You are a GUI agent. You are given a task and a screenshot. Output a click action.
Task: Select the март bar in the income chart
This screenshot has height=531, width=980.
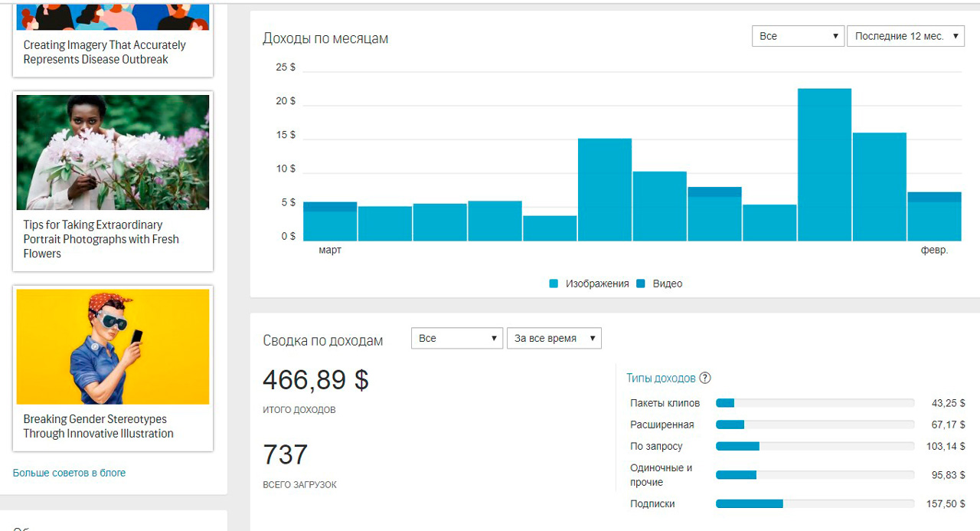click(x=330, y=222)
